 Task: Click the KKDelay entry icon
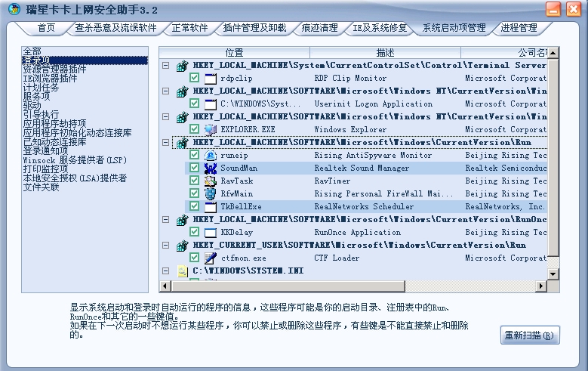point(211,233)
